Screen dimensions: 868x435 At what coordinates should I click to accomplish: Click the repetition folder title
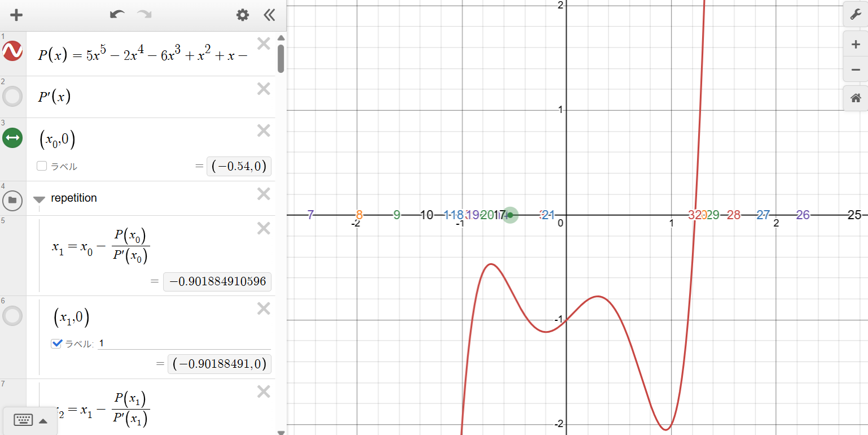[74, 198]
